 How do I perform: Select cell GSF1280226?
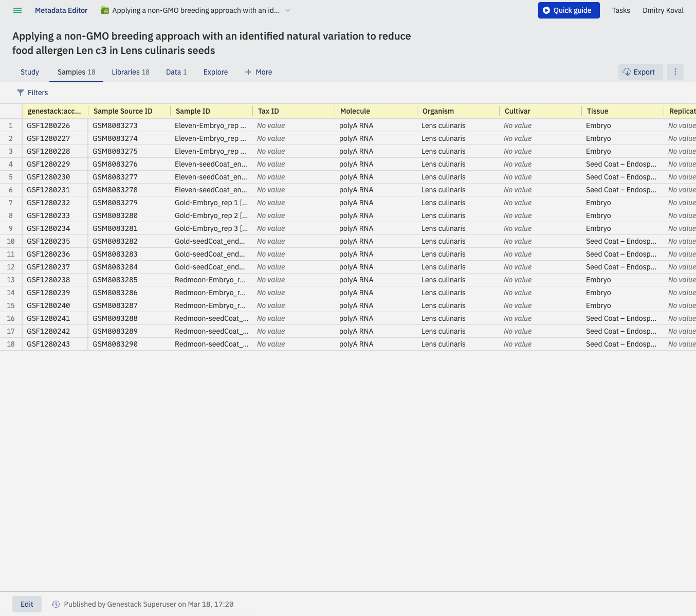click(55, 125)
